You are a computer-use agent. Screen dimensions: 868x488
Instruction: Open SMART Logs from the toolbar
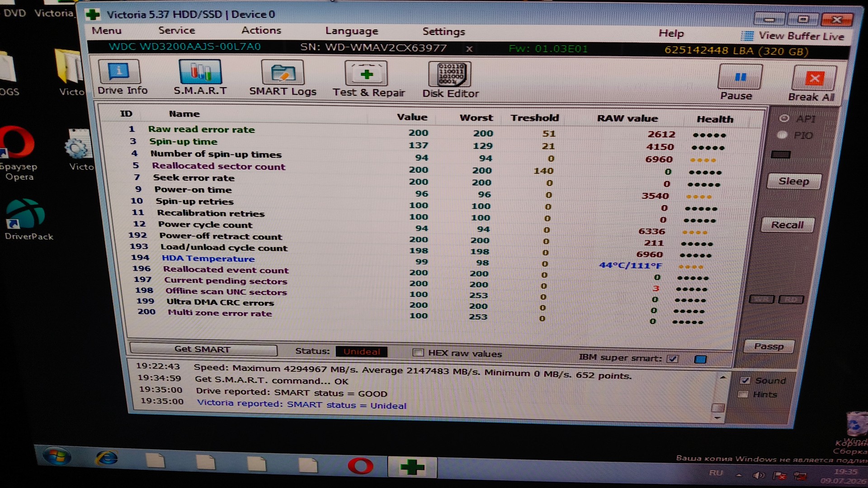[283, 79]
